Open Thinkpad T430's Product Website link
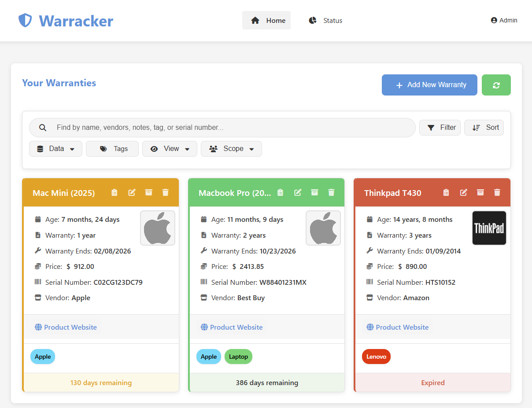The height and width of the screenshot is (408, 532). click(397, 327)
